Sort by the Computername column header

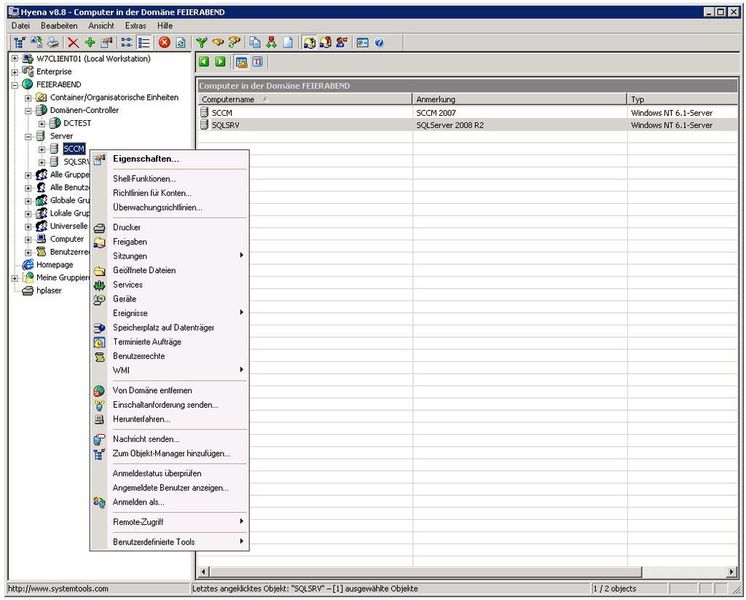(x=305, y=99)
